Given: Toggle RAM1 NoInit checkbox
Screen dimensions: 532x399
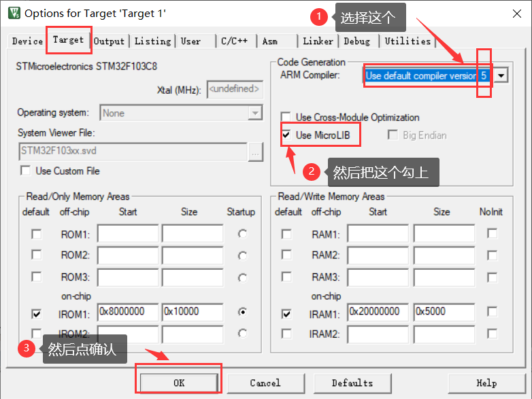Looking at the screenshot, I should [492, 234].
